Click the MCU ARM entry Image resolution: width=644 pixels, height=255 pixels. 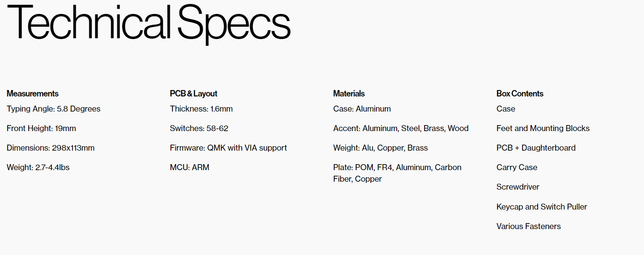190,167
